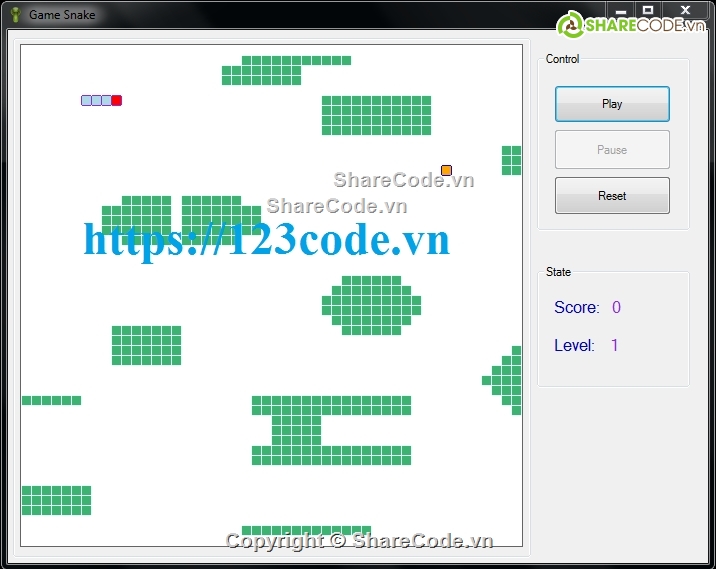
Task: Close the Game Snake window
Action: click(685, 10)
